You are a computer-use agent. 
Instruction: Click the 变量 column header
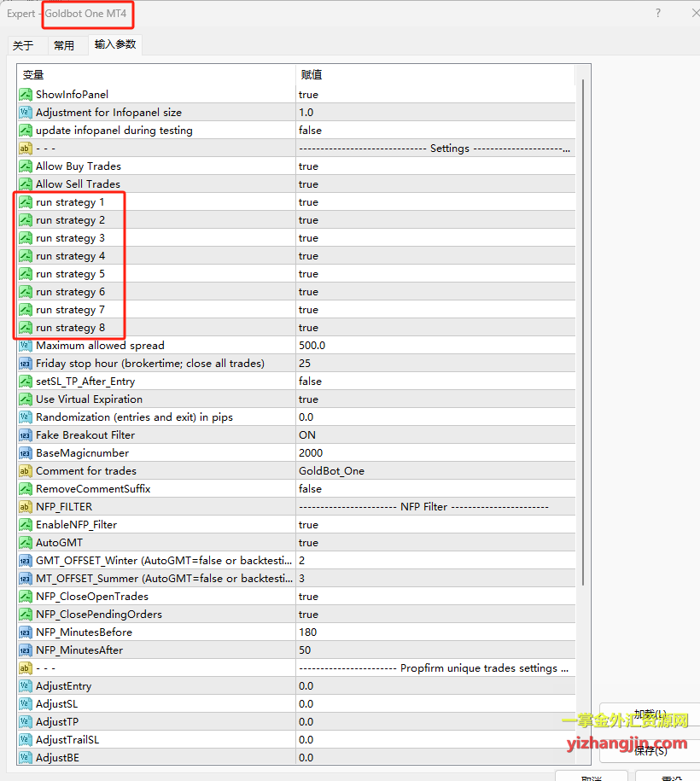tap(156, 75)
